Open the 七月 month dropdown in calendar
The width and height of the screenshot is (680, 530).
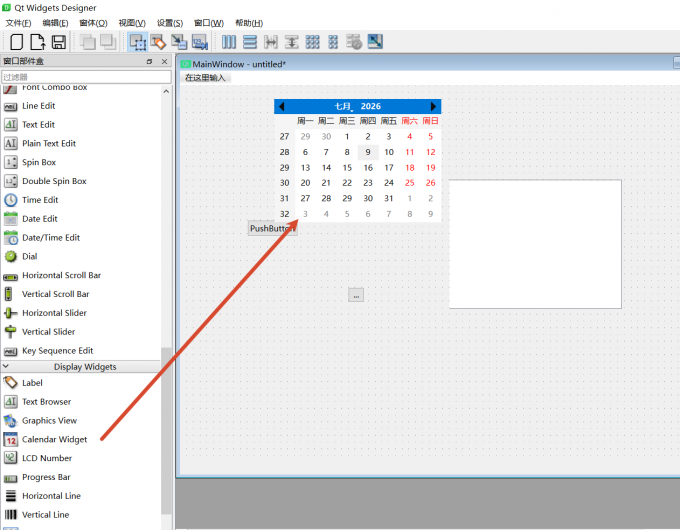click(343, 106)
